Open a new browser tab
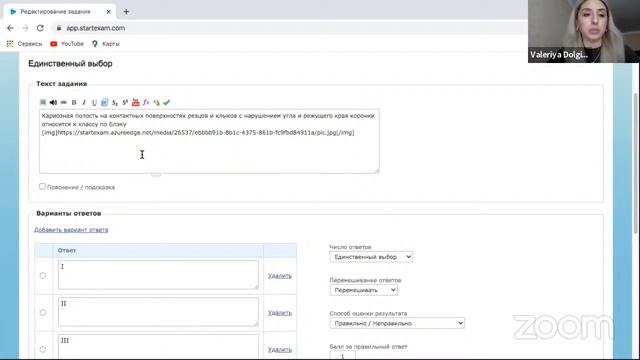The image size is (640, 360). [x=126, y=12]
